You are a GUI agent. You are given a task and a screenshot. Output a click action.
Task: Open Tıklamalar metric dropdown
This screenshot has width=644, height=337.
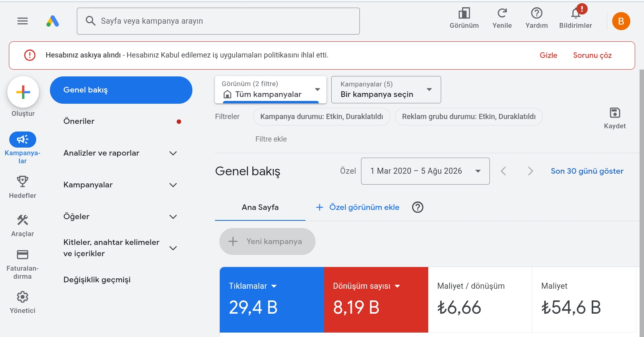253,286
